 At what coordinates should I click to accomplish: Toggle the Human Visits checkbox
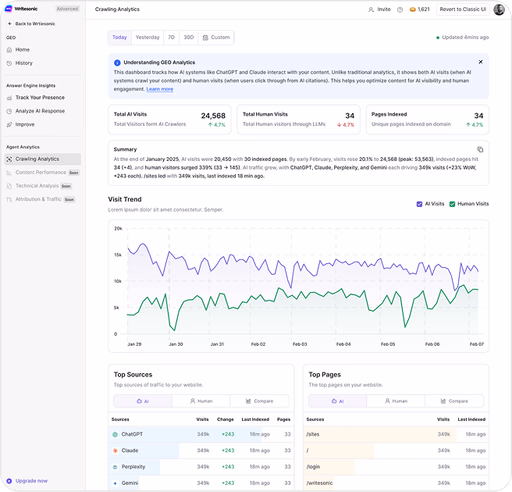click(x=452, y=204)
